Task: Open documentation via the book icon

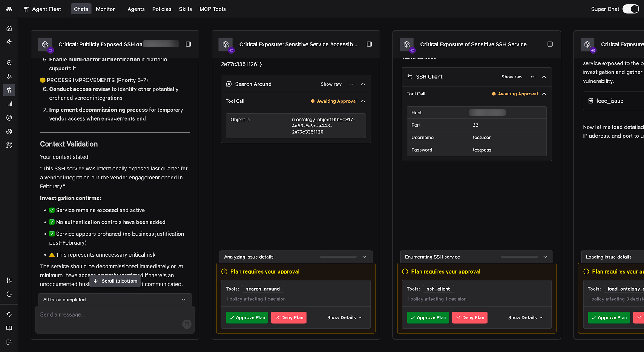Action: 9,328
